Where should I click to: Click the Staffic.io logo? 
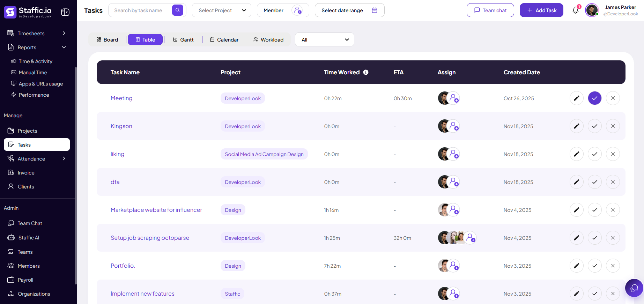click(x=28, y=12)
